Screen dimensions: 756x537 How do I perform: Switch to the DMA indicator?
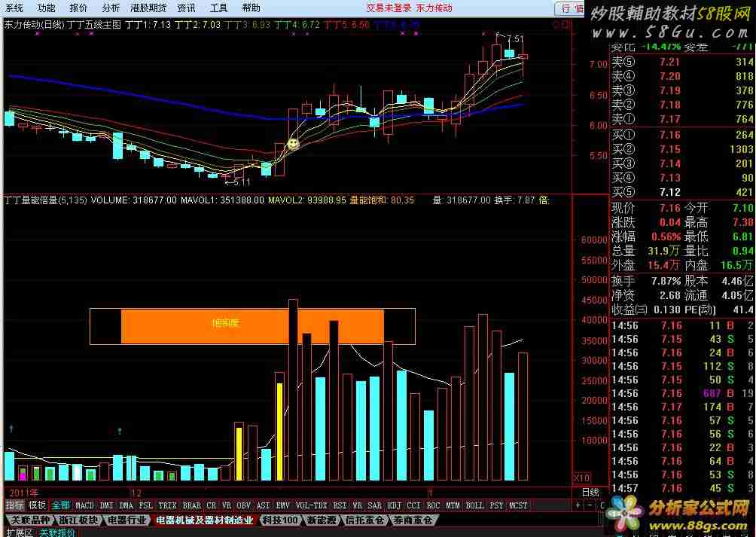[126, 505]
